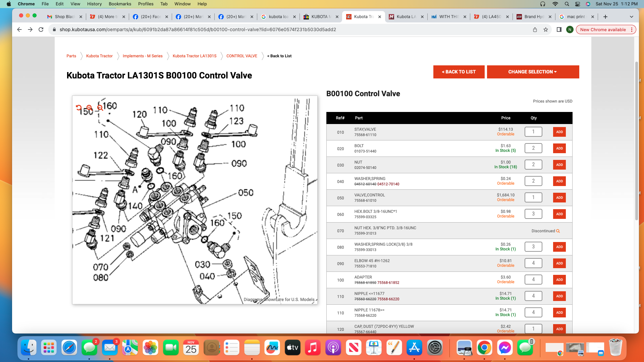
Task: Edit quantity field for BOLT 01073-51440
Action: click(x=533, y=148)
